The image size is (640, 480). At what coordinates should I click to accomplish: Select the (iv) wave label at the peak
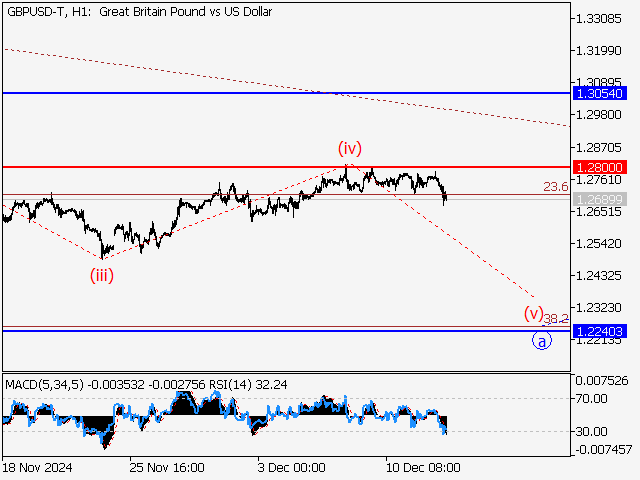point(347,148)
